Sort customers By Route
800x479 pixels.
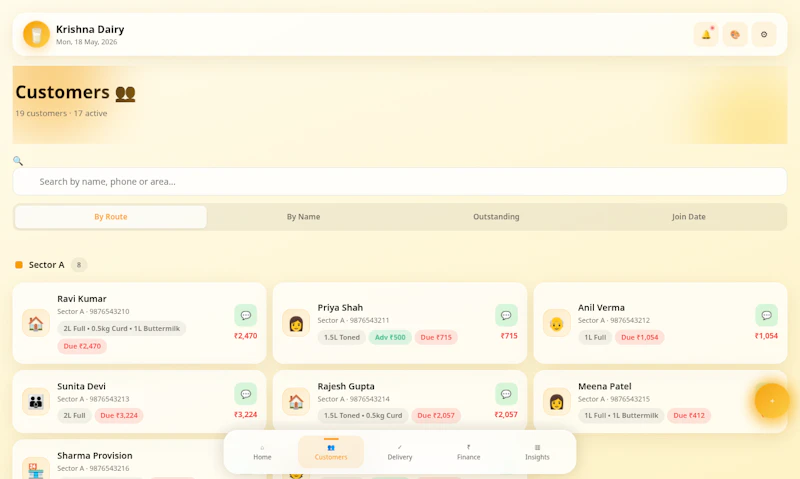pos(111,217)
